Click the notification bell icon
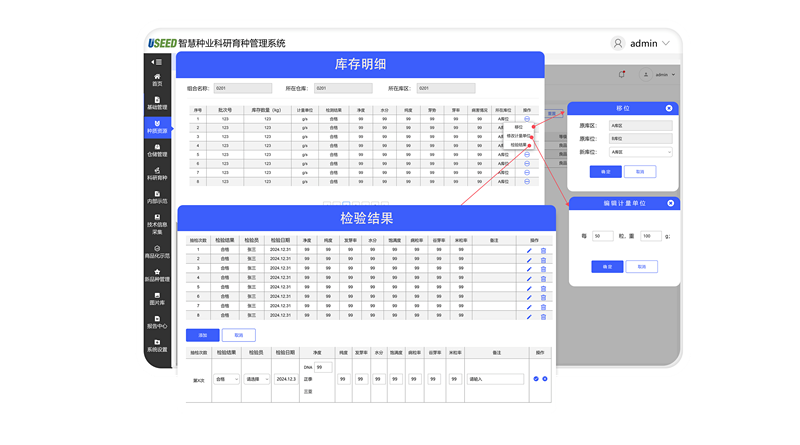 [622, 73]
